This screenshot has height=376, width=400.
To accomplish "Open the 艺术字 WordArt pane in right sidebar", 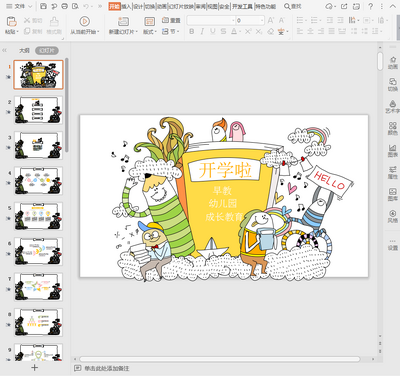I will pyautogui.click(x=393, y=107).
